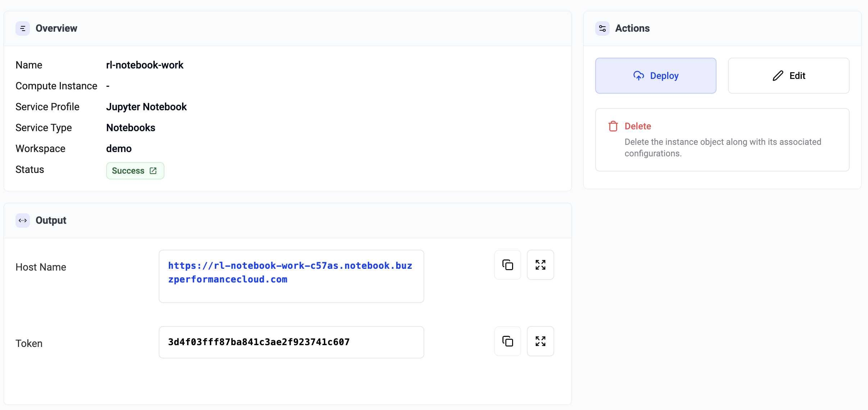Click the Actions heading

(x=632, y=28)
